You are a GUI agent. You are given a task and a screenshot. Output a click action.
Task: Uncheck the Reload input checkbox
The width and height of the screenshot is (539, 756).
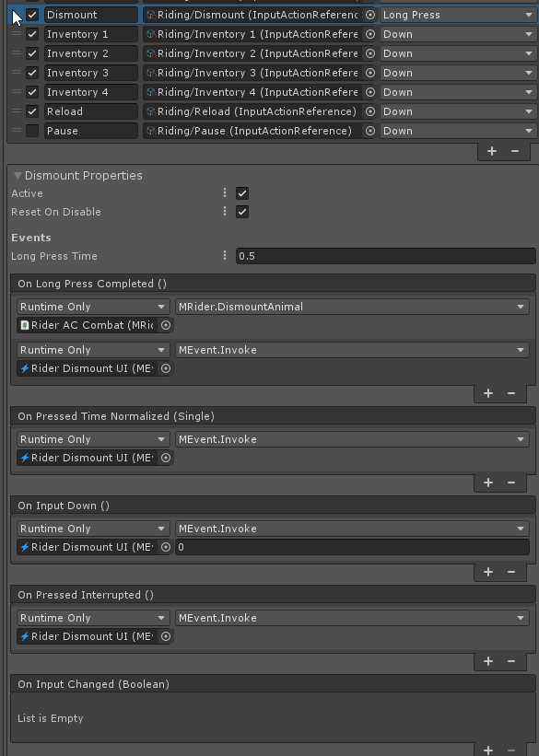tap(32, 111)
